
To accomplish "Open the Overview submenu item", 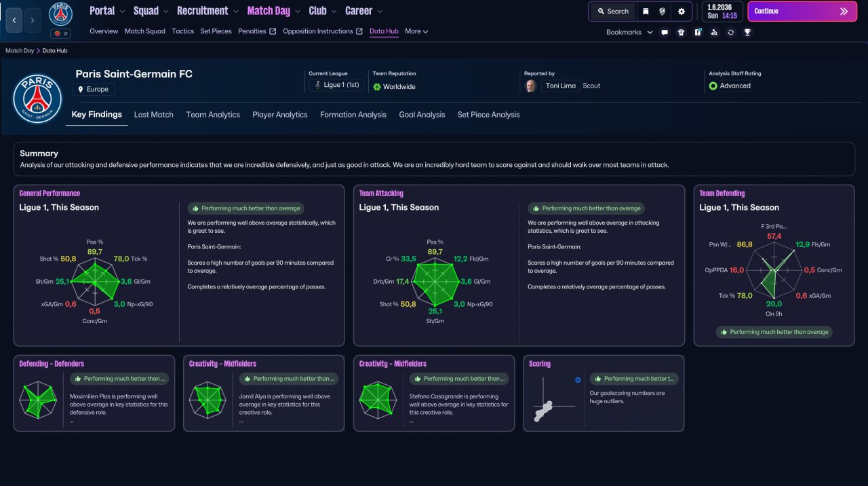I will [x=104, y=31].
